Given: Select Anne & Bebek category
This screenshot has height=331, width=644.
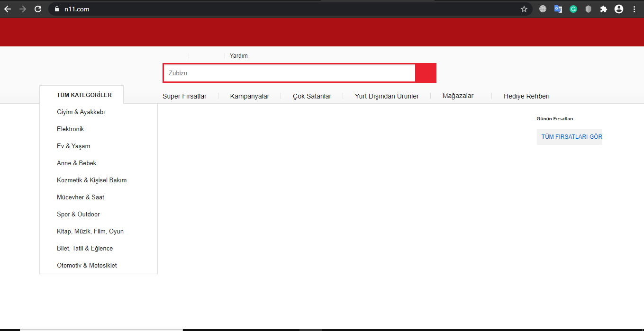Looking at the screenshot, I should pyautogui.click(x=76, y=163).
